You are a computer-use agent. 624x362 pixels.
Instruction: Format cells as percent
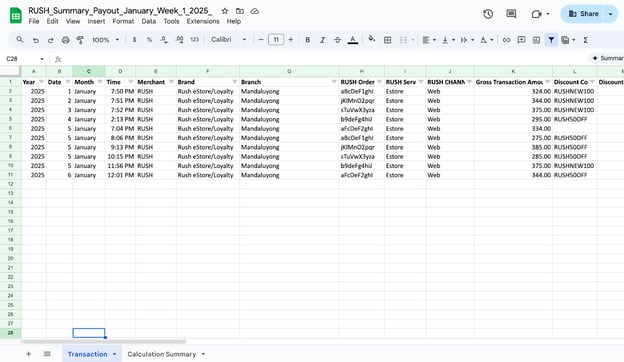pyautogui.click(x=149, y=40)
